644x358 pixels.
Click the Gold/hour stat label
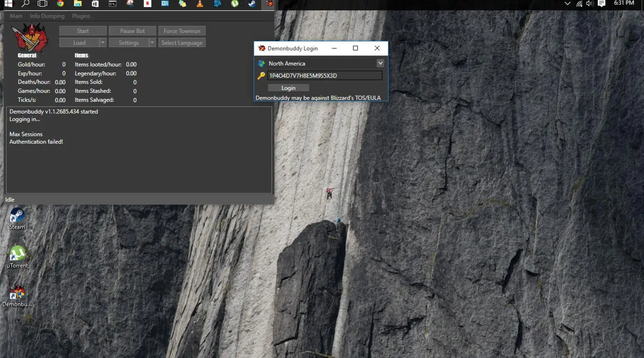tap(32, 64)
